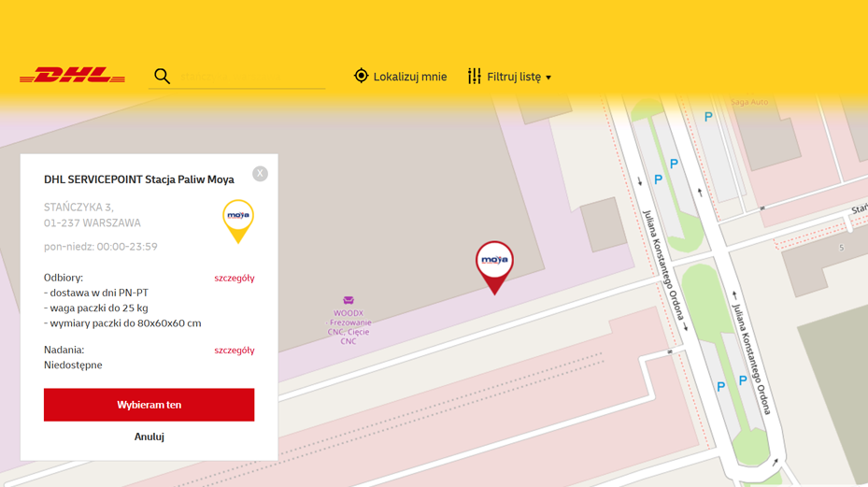Click the filter sliders icon
Screen dimensions: 868x487
click(x=475, y=76)
